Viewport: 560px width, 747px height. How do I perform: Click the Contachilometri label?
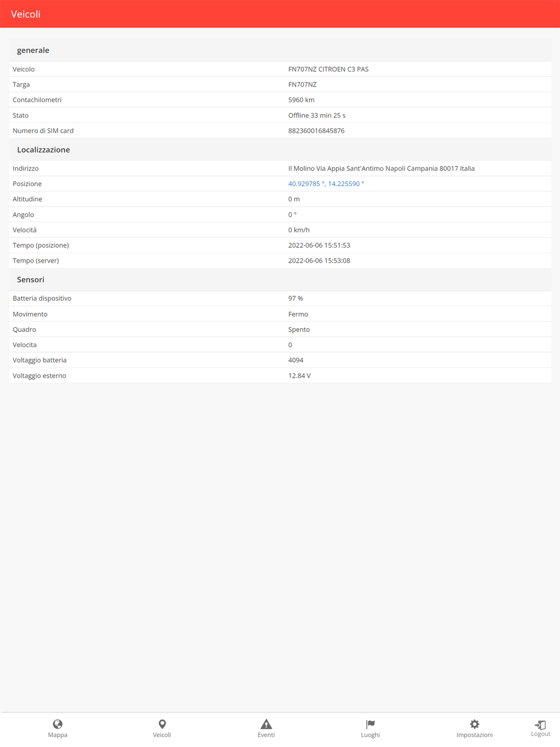point(37,100)
